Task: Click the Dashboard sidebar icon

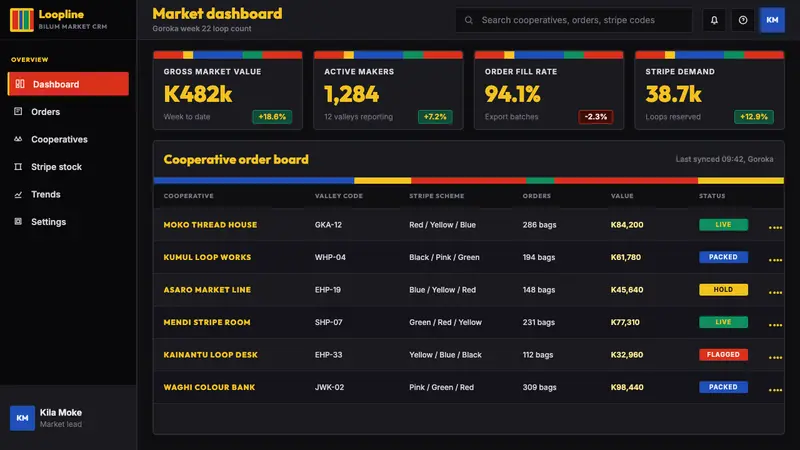Action: tap(20, 84)
